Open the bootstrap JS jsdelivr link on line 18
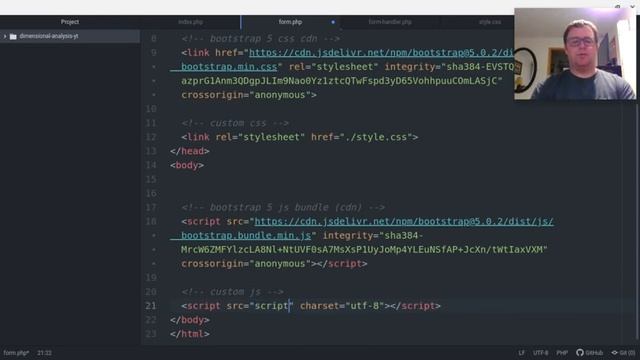 (404, 221)
